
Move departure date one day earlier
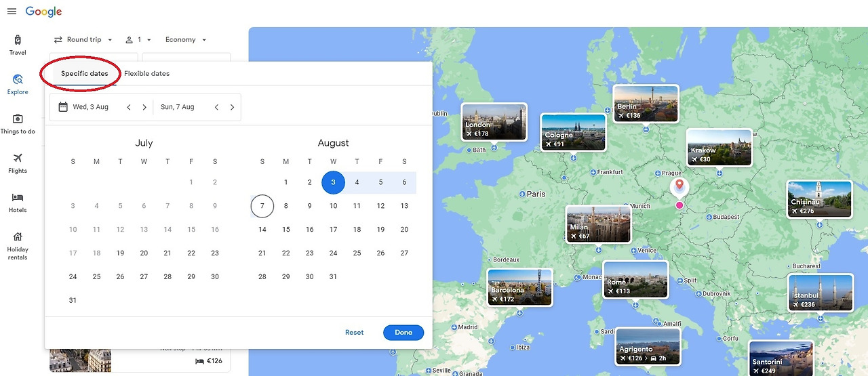coord(129,107)
